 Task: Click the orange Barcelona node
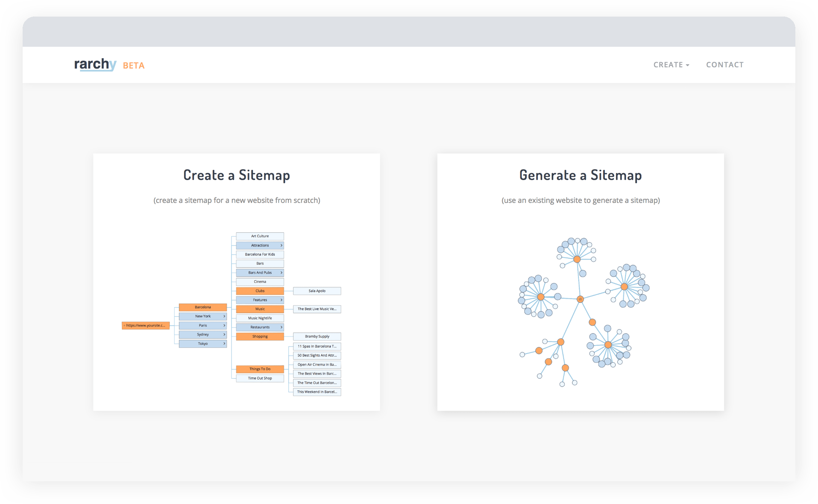tap(203, 307)
